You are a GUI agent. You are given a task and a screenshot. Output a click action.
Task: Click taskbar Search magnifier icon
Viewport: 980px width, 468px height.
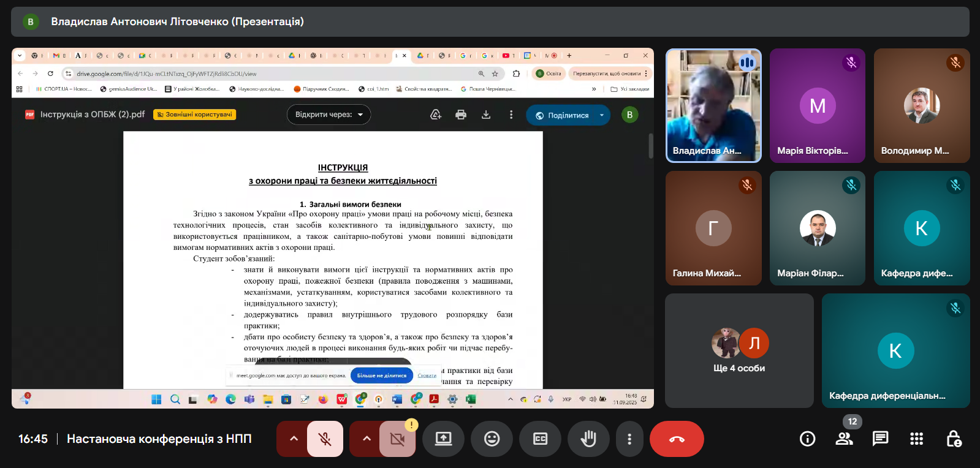pos(175,399)
